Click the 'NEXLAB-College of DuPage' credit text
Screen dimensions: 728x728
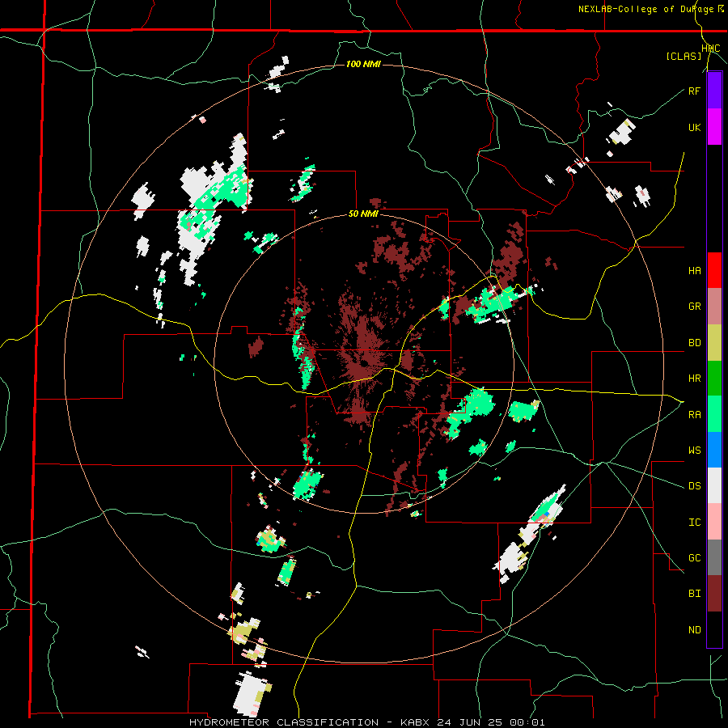[x=645, y=9]
